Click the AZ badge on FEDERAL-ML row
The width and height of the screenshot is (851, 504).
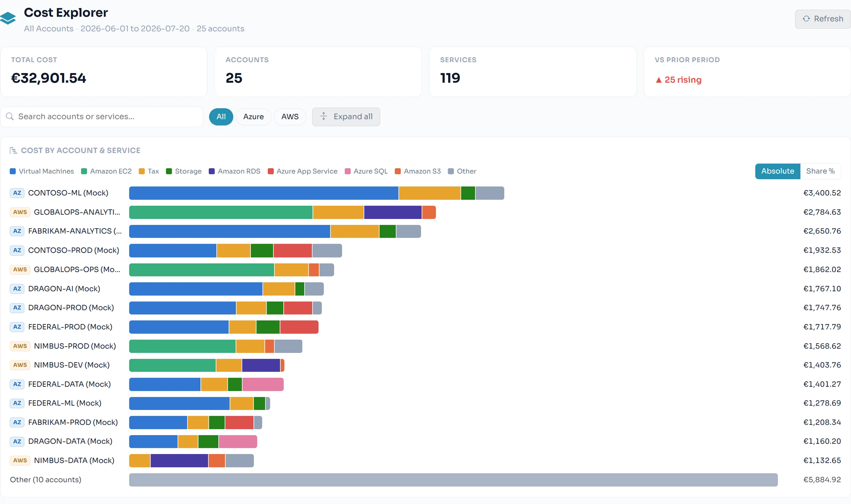pyautogui.click(x=17, y=403)
